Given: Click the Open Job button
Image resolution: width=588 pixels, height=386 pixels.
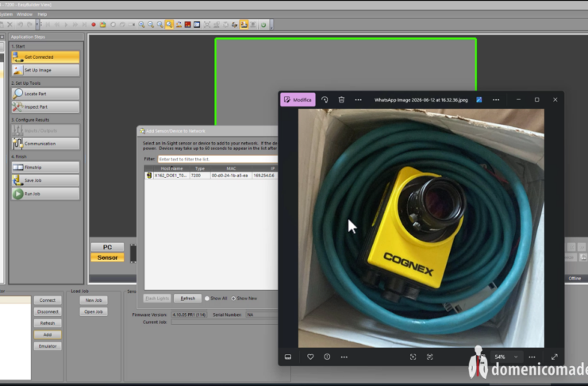Looking at the screenshot, I should (x=94, y=311).
